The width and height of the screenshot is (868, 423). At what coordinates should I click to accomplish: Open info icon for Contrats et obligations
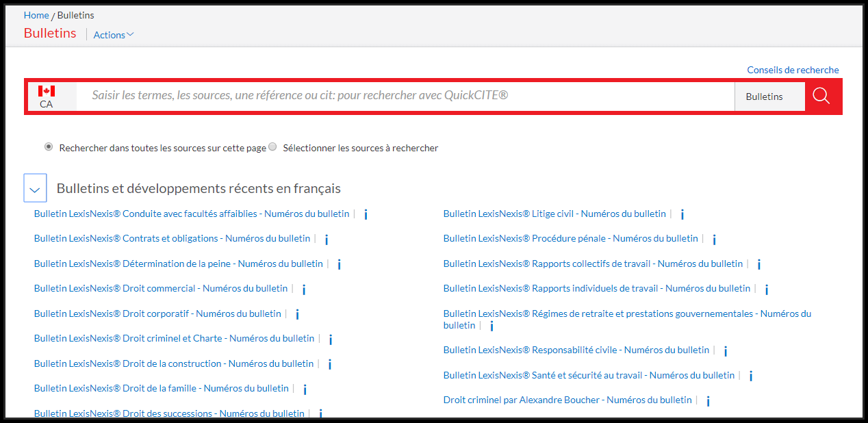pyautogui.click(x=327, y=239)
